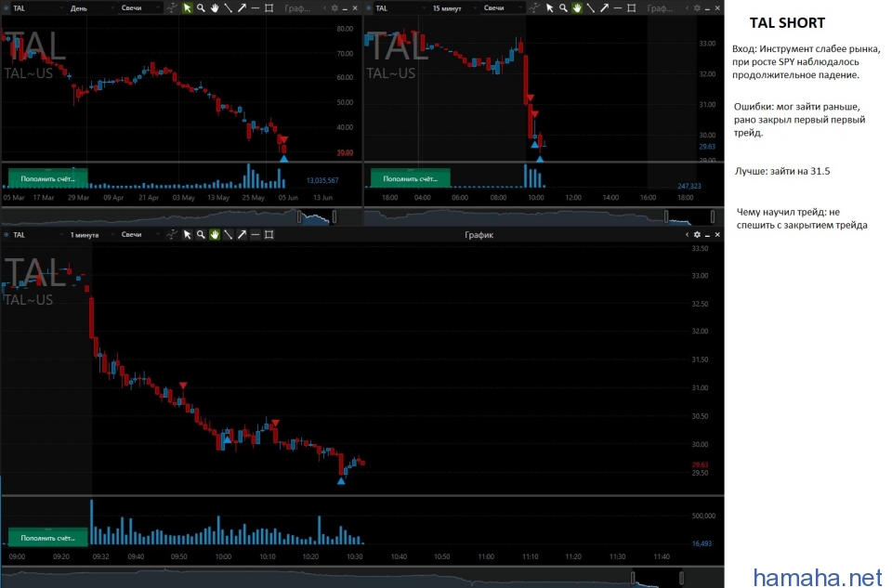
Task: Click the left chevron on the daily chart header
Action: point(325,8)
